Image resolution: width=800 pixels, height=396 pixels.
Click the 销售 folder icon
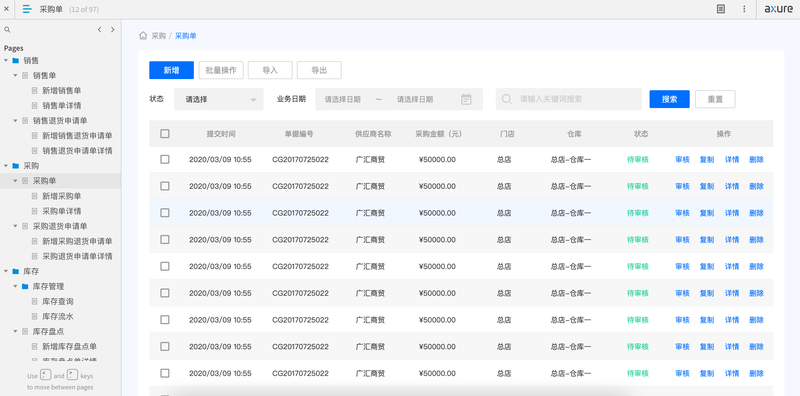[16, 60]
